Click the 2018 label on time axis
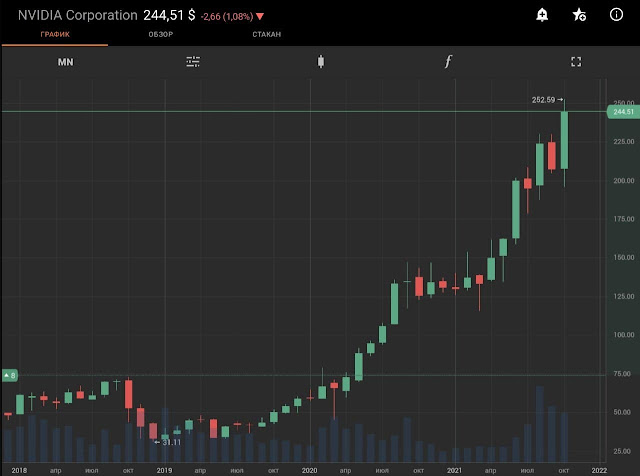This screenshot has height=476, width=640. coord(19,470)
